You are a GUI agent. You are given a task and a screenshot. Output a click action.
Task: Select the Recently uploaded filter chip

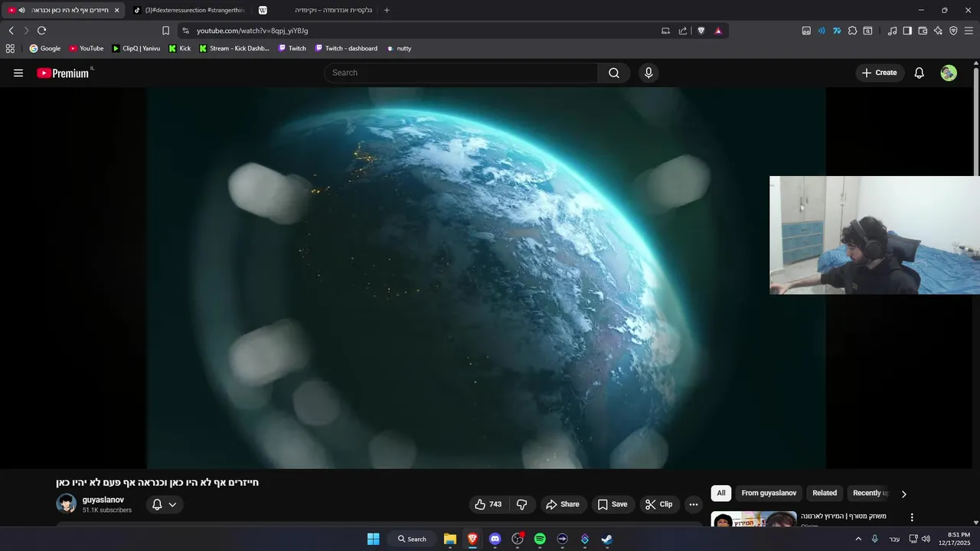pos(871,493)
